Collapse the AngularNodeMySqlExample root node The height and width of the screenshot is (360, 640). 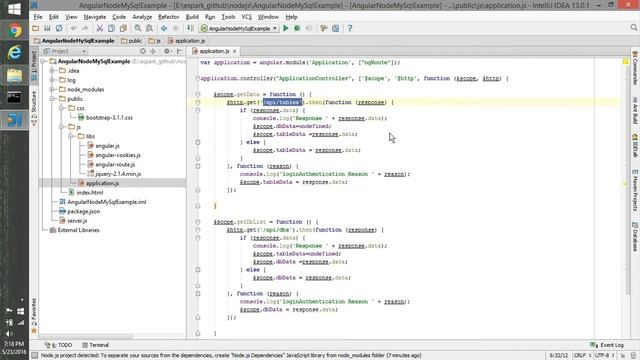pyautogui.click(x=43, y=61)
